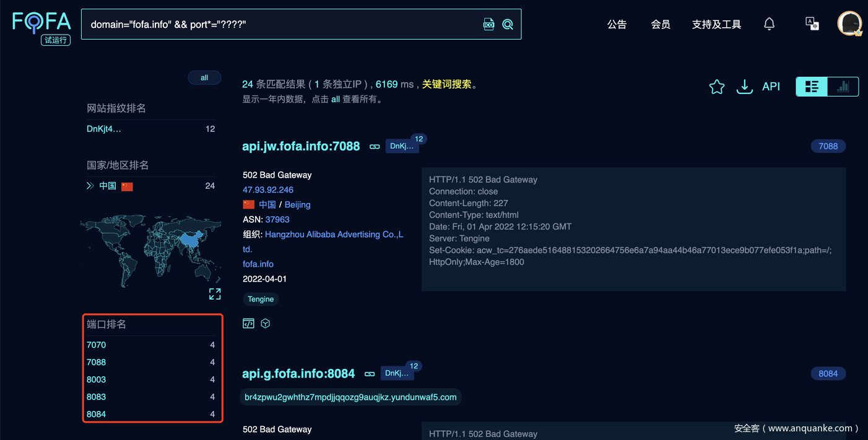Click the magnifier search icon

tap(508, 24)
